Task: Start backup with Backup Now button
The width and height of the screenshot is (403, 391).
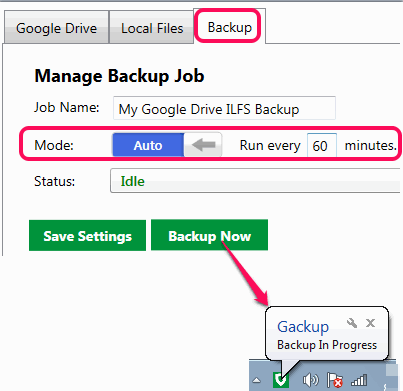Action: click(209, 235)
